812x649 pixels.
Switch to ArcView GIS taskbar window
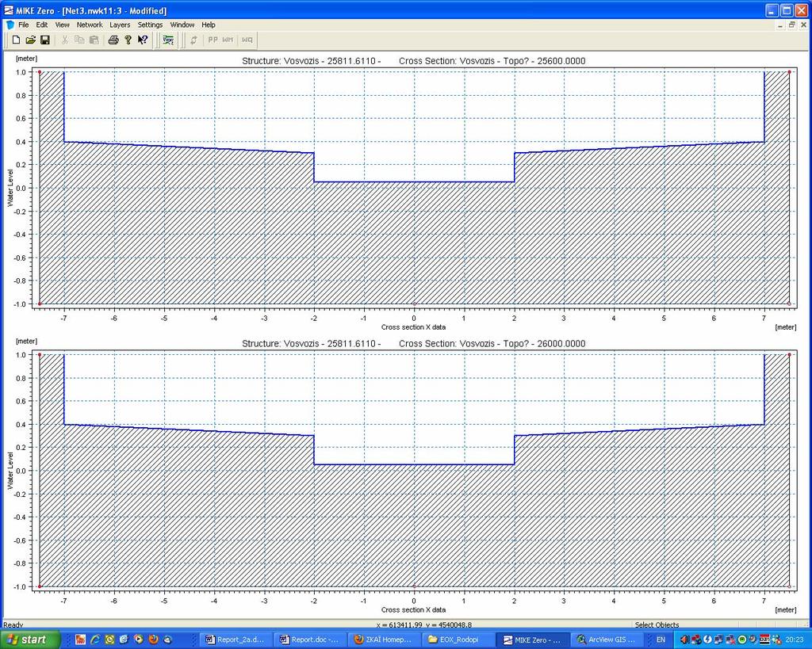606,639
